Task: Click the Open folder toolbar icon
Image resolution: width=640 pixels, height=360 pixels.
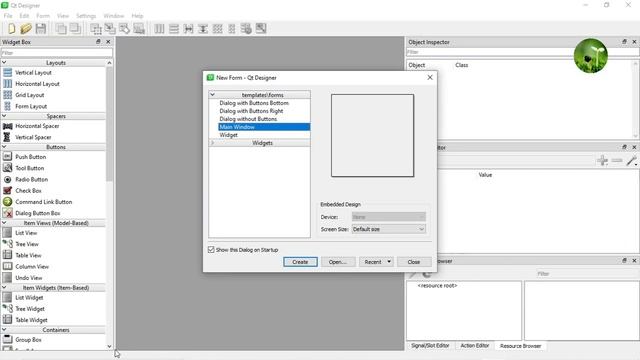Action: tap(26, 29)
